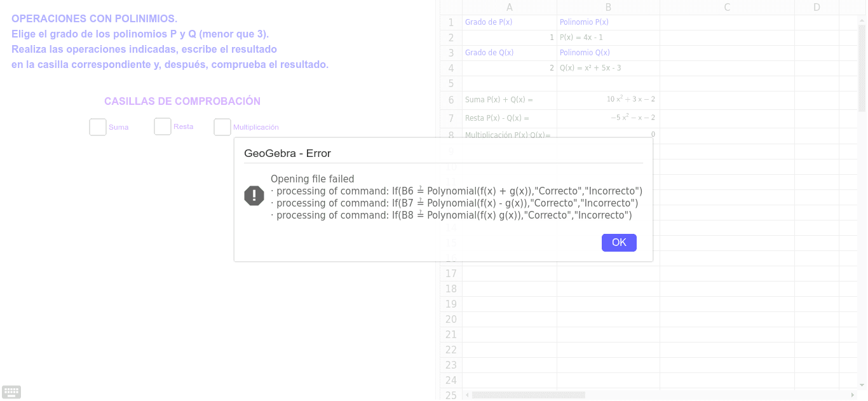The width and height of the screenshot is (868, 401).
Task: Select cell 'Resta P(x) - Q(x) ='
Action: (x=510, y=118)
